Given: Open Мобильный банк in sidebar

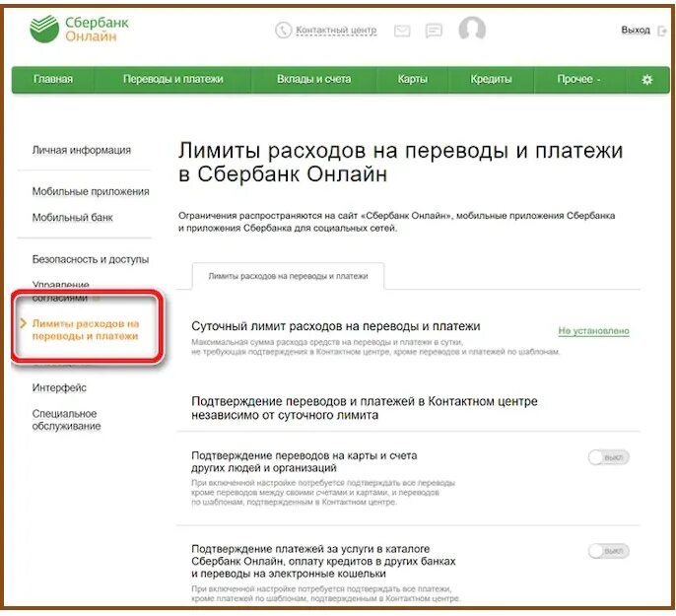Looking at the screenshot, I should [73, 217].
